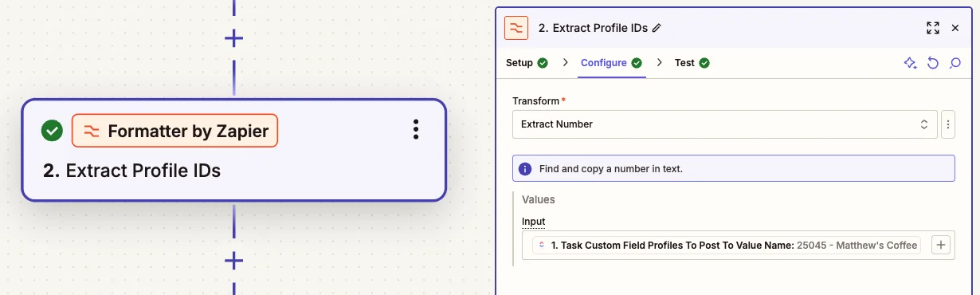
Task: Click the panel title '2. Extract Profile IDs'
Action: click(x=593, y=28)
